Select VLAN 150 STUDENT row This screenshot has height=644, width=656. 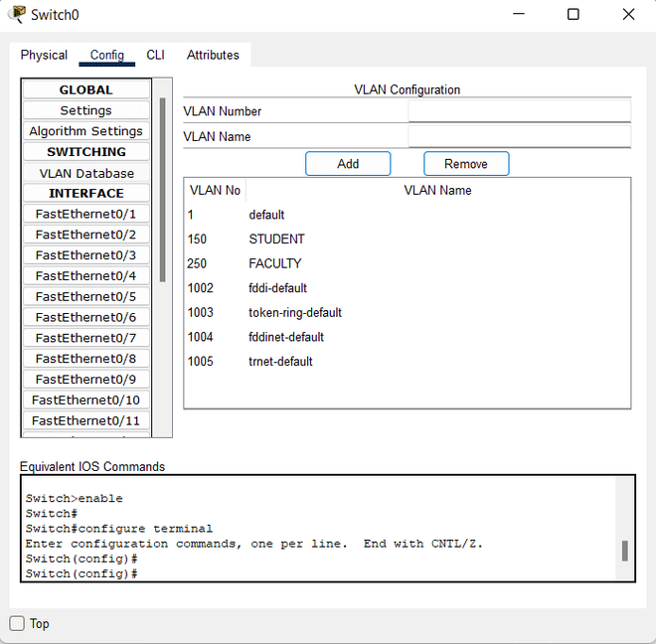coord(276,239)
